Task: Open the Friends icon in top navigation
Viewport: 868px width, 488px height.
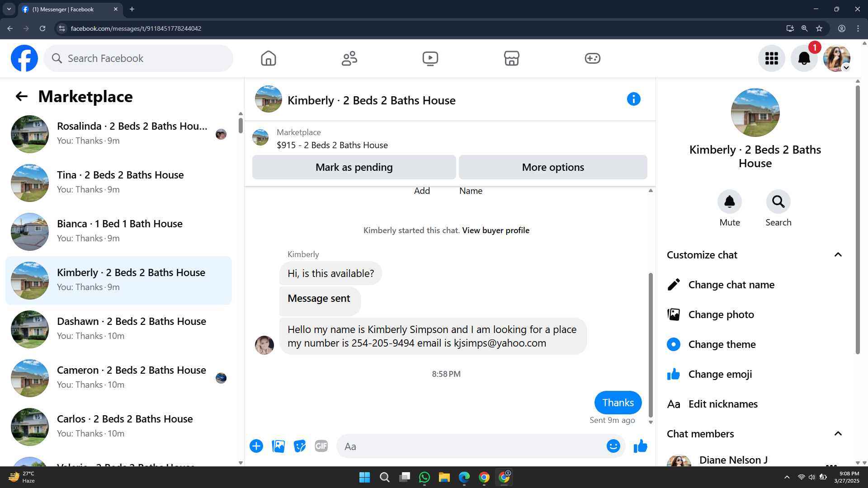Action: (349, 58)
